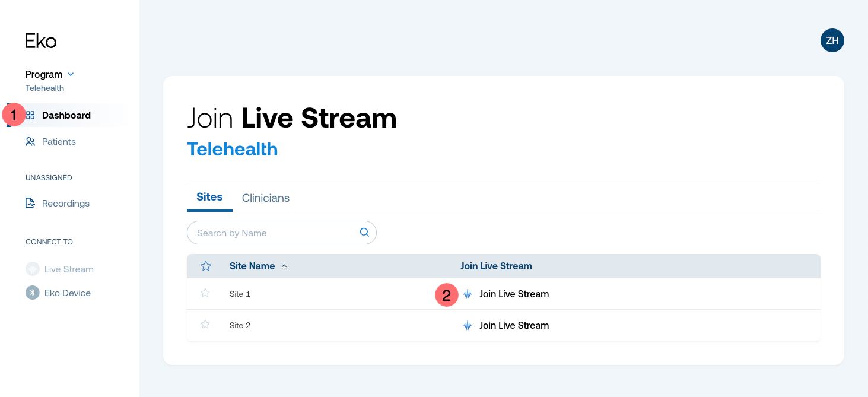Favorite Site 1 with its star toggle
The height and width of the screenshot is (397, 868).
[205, 293]
